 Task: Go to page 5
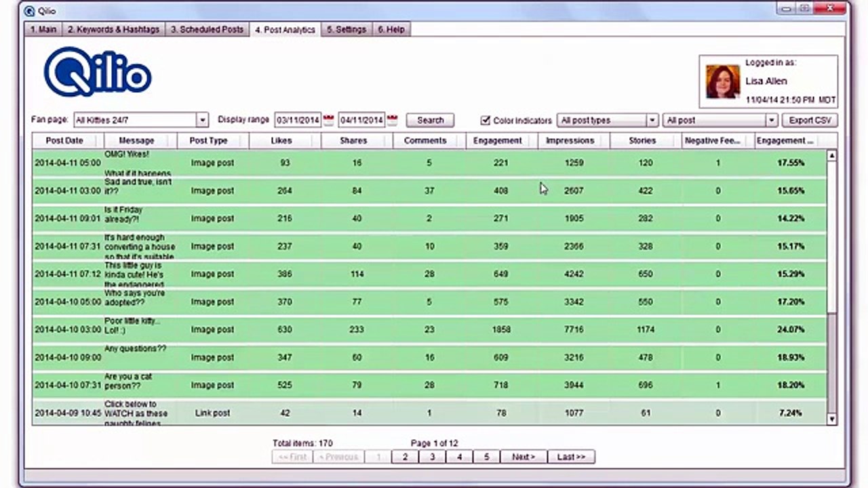[x=486, y=457]
